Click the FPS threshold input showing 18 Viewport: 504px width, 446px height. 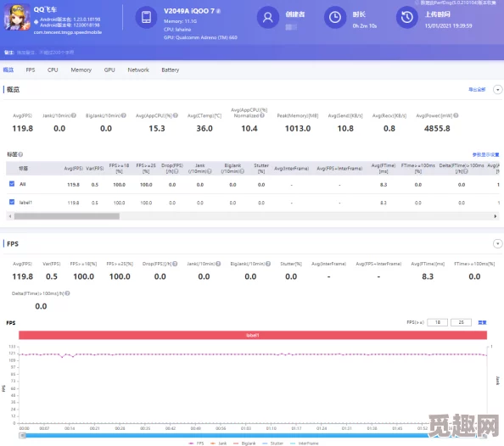point(437,322)
